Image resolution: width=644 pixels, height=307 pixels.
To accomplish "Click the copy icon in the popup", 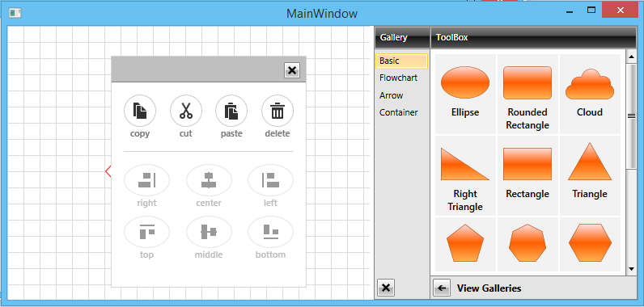I will [x=140, y=111].
